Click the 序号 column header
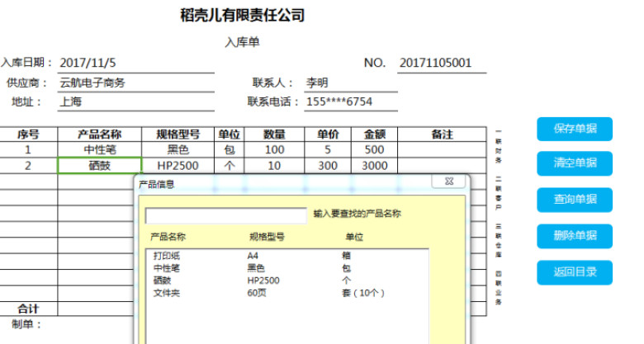Screen dimensions: 644x344 point(28,134)
